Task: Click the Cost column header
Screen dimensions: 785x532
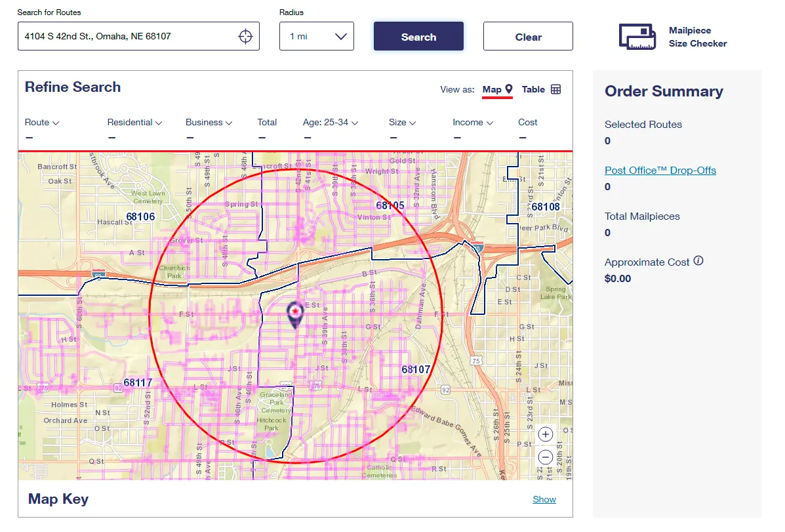Action: point(528,122)
